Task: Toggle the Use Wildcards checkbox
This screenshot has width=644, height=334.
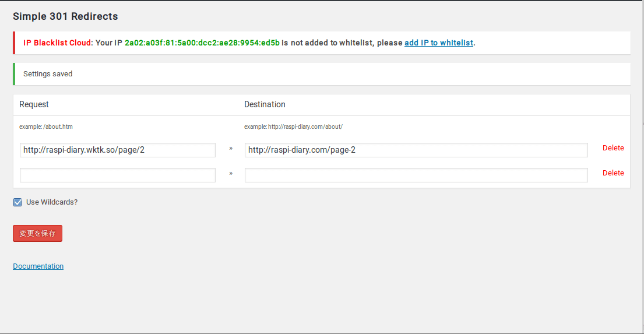Action: point(17,202)
